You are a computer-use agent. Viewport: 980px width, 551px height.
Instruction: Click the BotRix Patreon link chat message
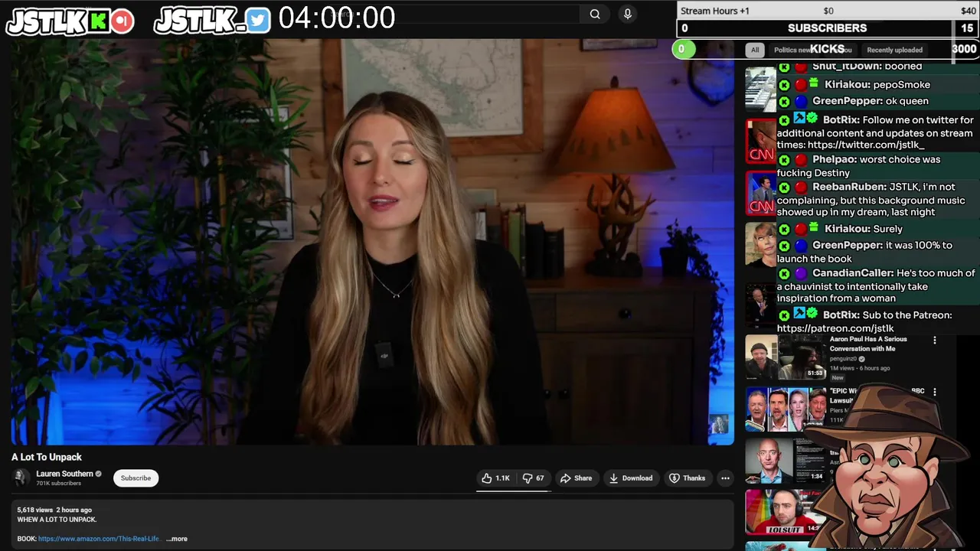[864, 321]
